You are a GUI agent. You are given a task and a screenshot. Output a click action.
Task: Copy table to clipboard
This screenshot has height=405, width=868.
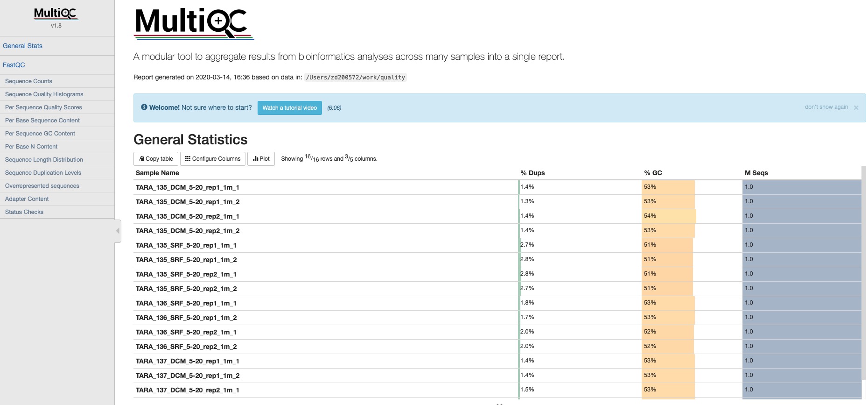tap(156, 159)
